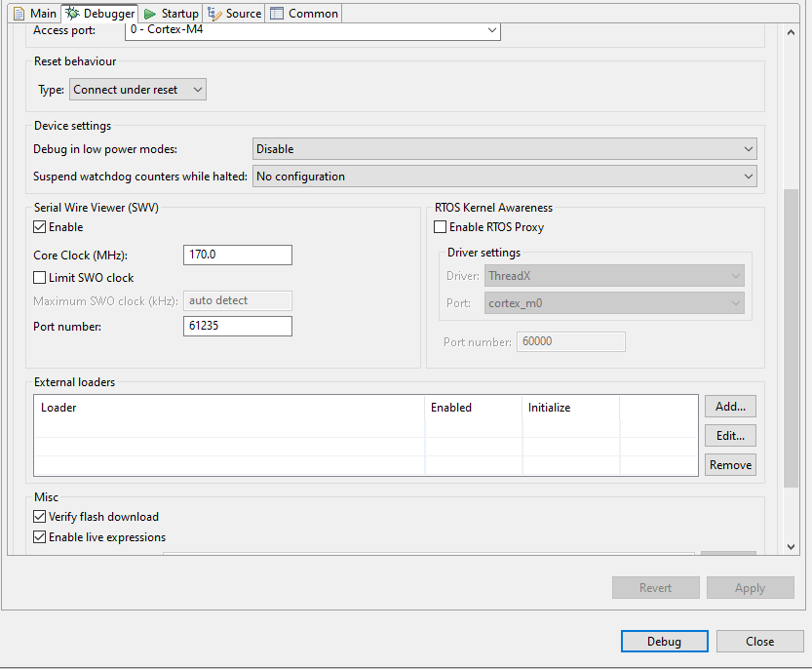This screenshot has height=669, width=812.
Task: Open the Reset behaviour Type dropdown
Action: coord(198,89)
